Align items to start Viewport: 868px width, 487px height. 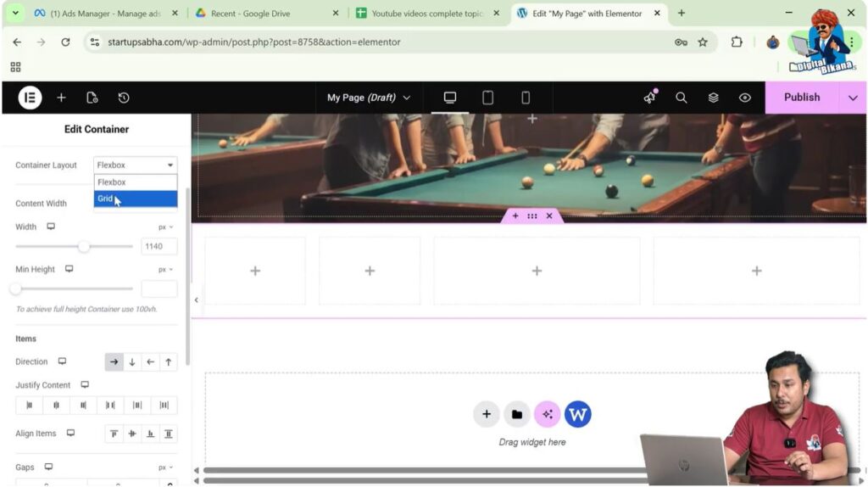click(x=114, y=434)
